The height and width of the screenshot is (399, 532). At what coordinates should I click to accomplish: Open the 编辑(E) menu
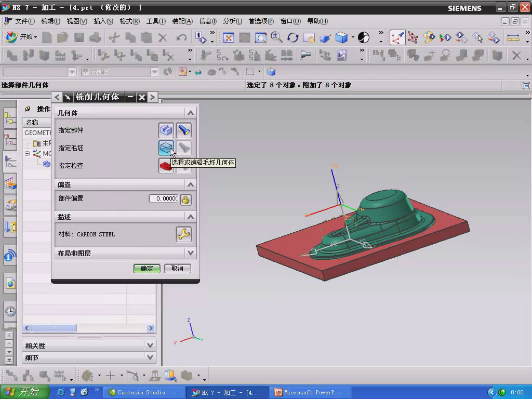pyautogui.click(x=50, y=21)
